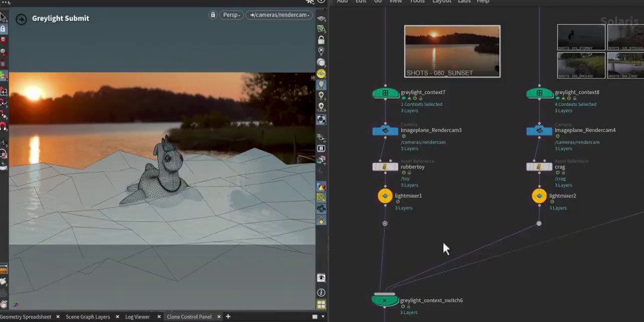Image resolution: width=644 pixels, height=322 pixels.
Task: Select the greylight_context7 node
Action: (x=385, y=93)
